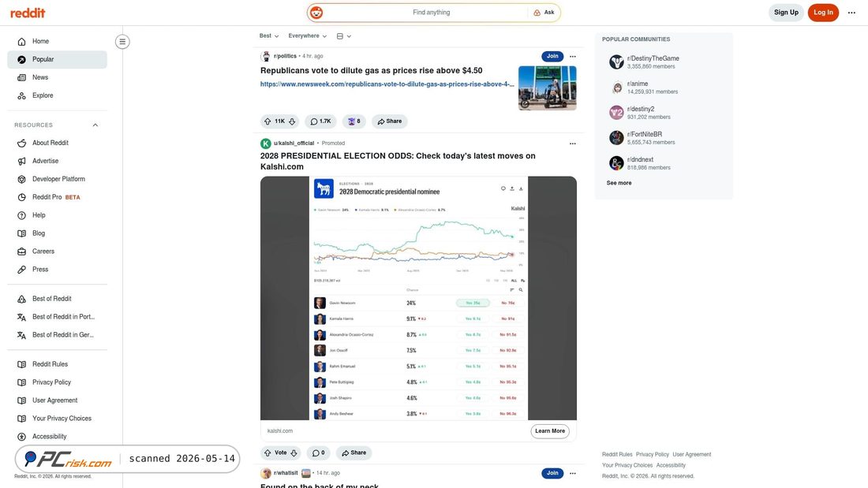Open Best of Reddit in Portuguese
This screenshot has height=488, width=868.
click(57, 317)
